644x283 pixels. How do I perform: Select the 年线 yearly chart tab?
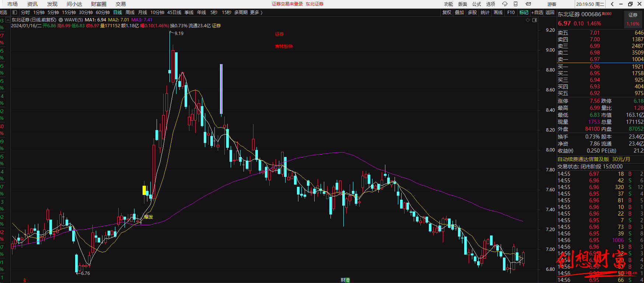click(202, 13)
